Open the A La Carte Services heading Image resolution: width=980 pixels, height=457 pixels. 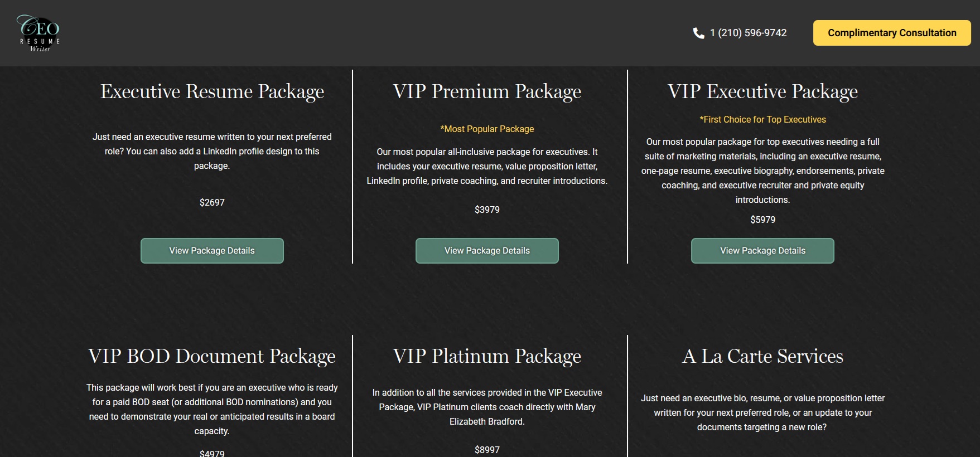point(762,356)
